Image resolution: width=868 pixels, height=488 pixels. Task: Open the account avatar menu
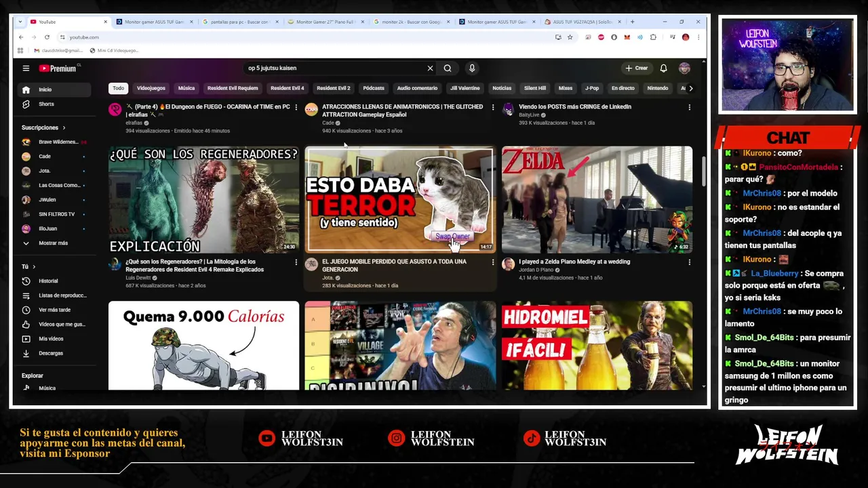(685, 68)
